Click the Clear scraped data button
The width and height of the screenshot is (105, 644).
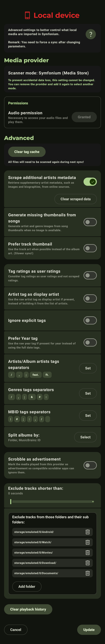coord(76,199)
